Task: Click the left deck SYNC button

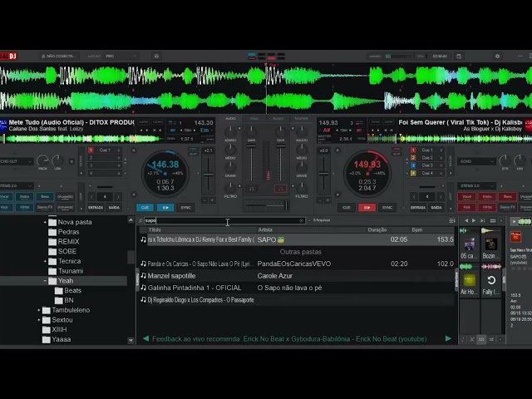Action: [185, 207]
